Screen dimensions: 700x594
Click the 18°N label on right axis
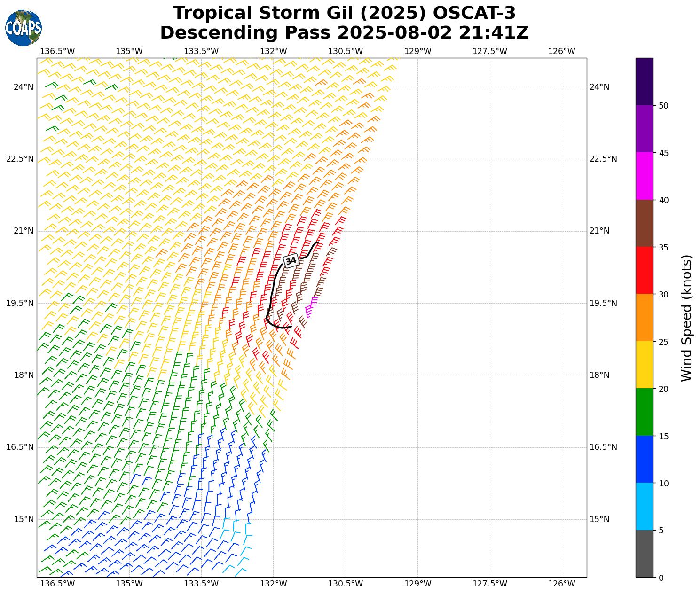point(599,375)
